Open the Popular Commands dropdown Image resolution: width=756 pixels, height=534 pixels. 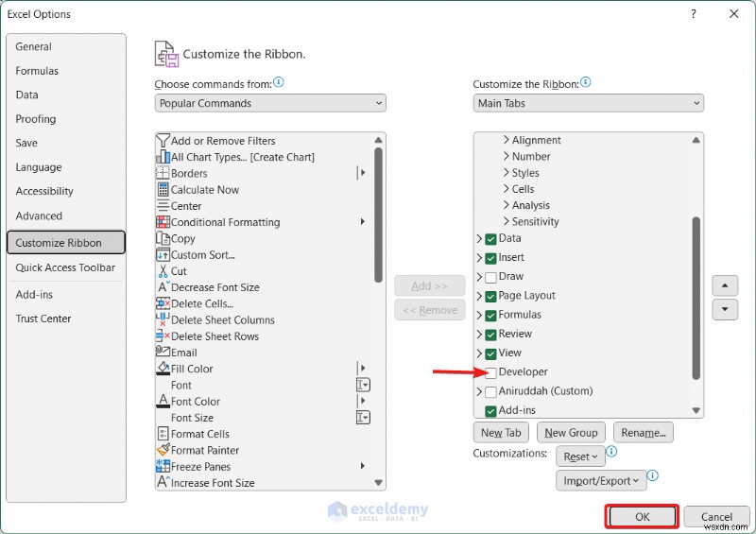click(x=270, y=103)
